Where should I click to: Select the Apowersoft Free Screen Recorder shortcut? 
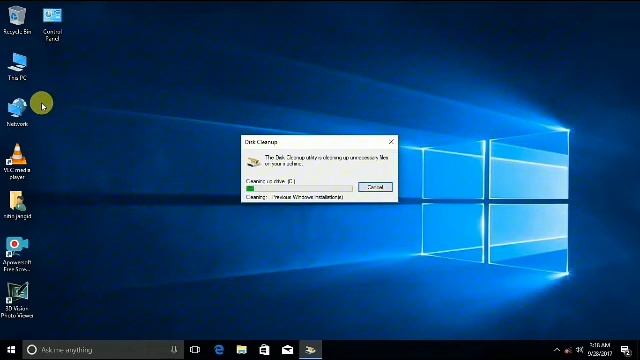[x=17, y=254]
